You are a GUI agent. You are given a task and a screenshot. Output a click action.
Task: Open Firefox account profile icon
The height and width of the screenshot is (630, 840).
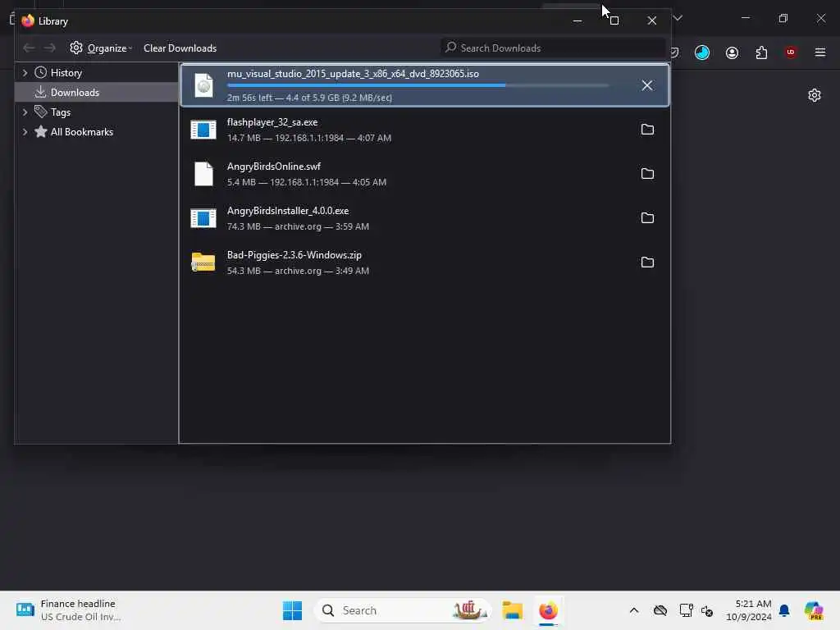coord(732,52)
